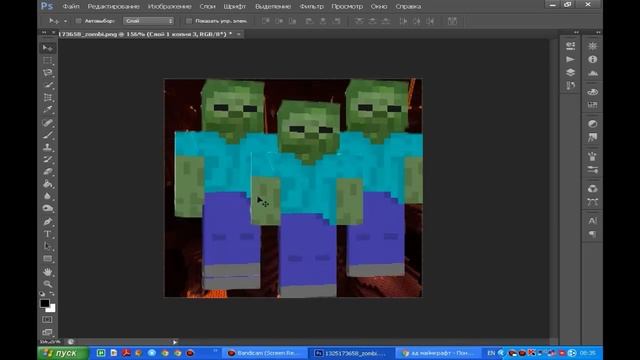The height and width of the screenshot is (360, 640).
Task: Enable the Автовыбор checkbox
Action: click(78, 21)
